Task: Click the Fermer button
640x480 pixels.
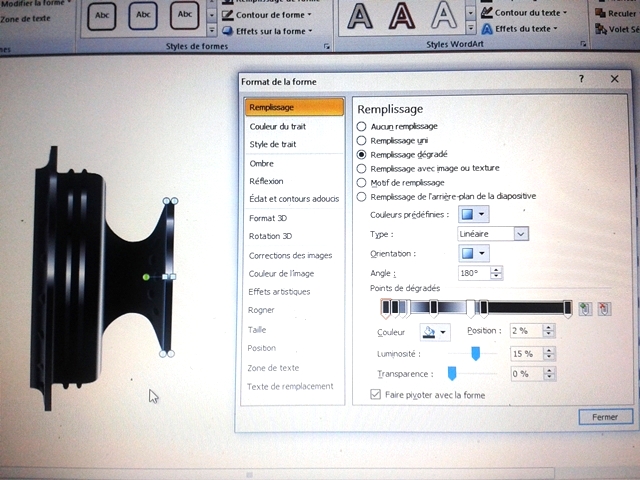Action: click(x=604, y=417)
